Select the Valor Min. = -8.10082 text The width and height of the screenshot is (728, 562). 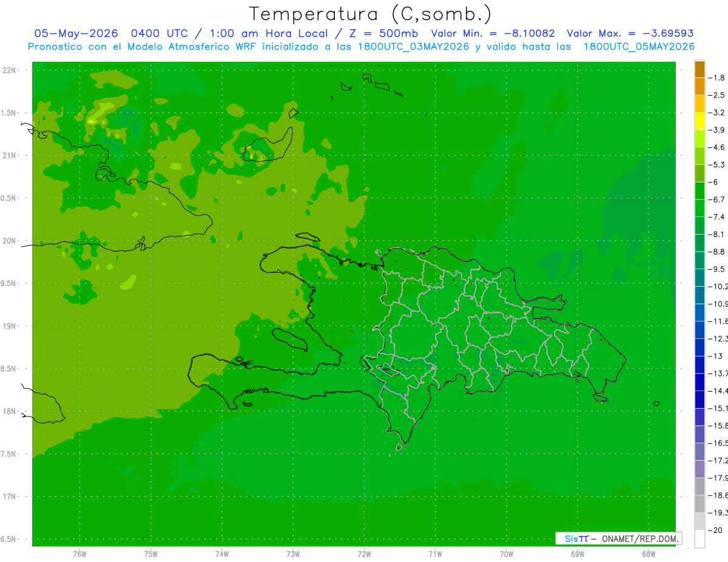click(x=493, y=33)
